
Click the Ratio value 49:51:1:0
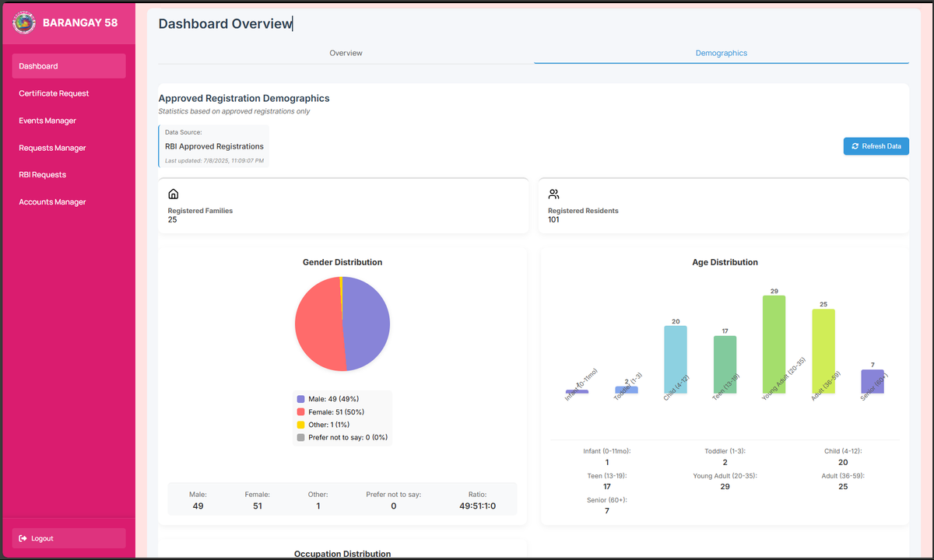478,506
